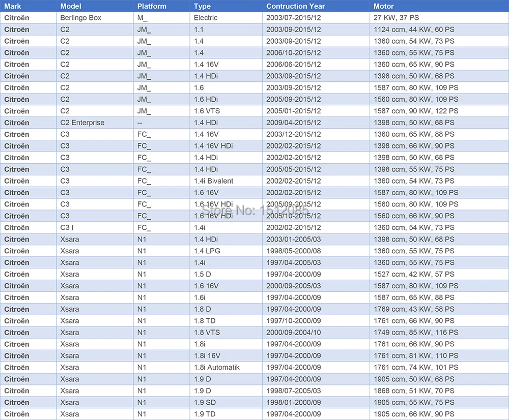Select the '1905 ccm, 50 KW, 68 PS' cell
Viewport: 509px width, 420px height.
[439, 379]
